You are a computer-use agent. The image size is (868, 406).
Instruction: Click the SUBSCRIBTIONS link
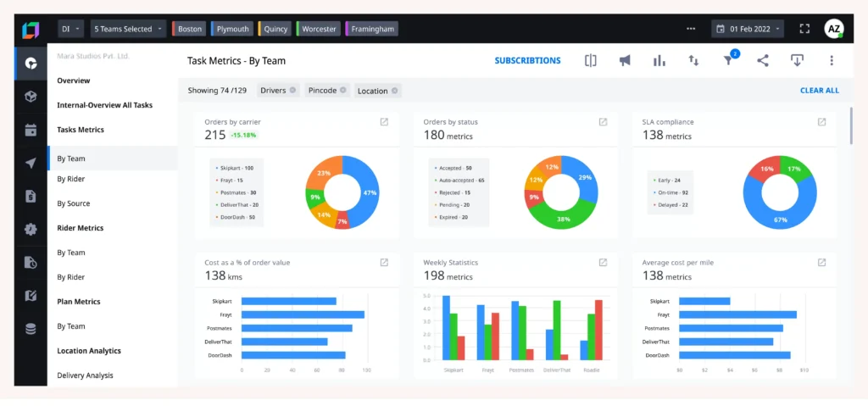click(527, 61)
